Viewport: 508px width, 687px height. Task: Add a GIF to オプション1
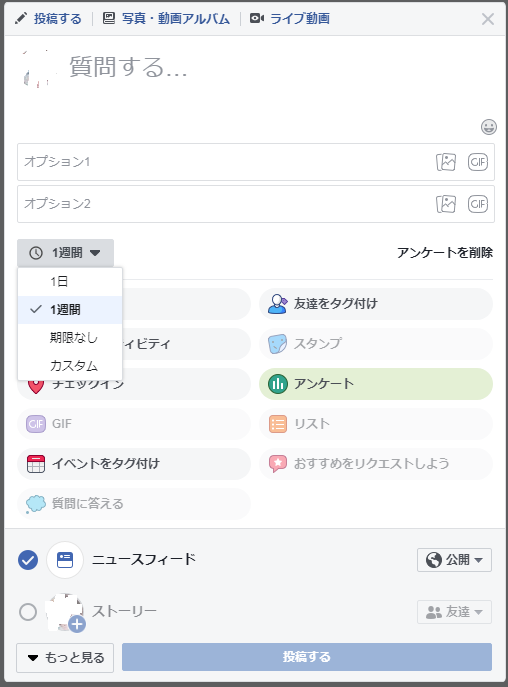coord(478,162)
